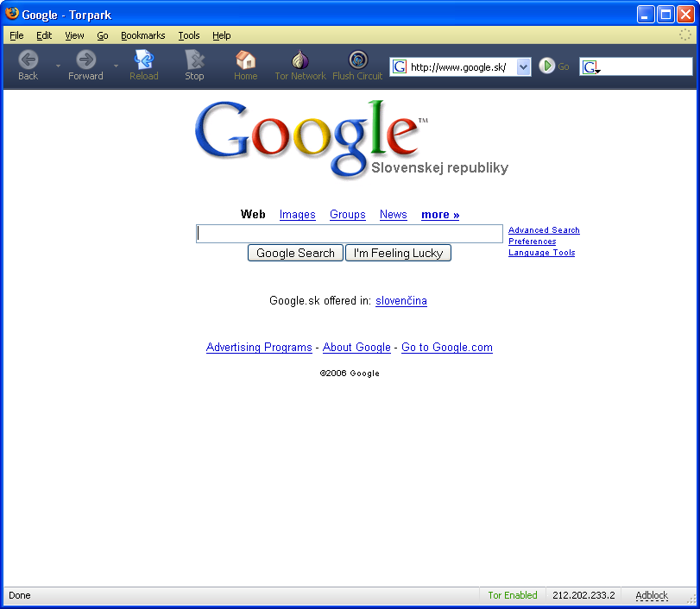Click the Google favicon in the address bar
Image resolution: width=700 pixels, height=609 pixels.
point(400,67)
